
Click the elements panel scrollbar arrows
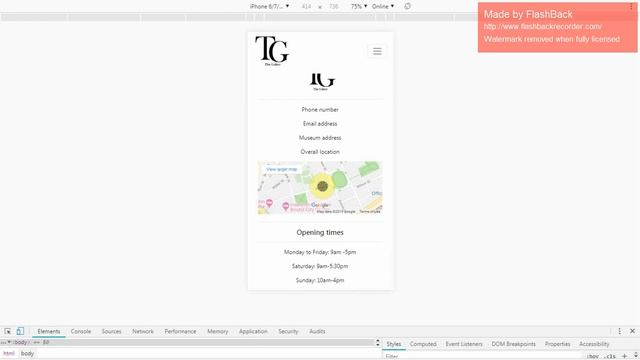coord(378,342)
